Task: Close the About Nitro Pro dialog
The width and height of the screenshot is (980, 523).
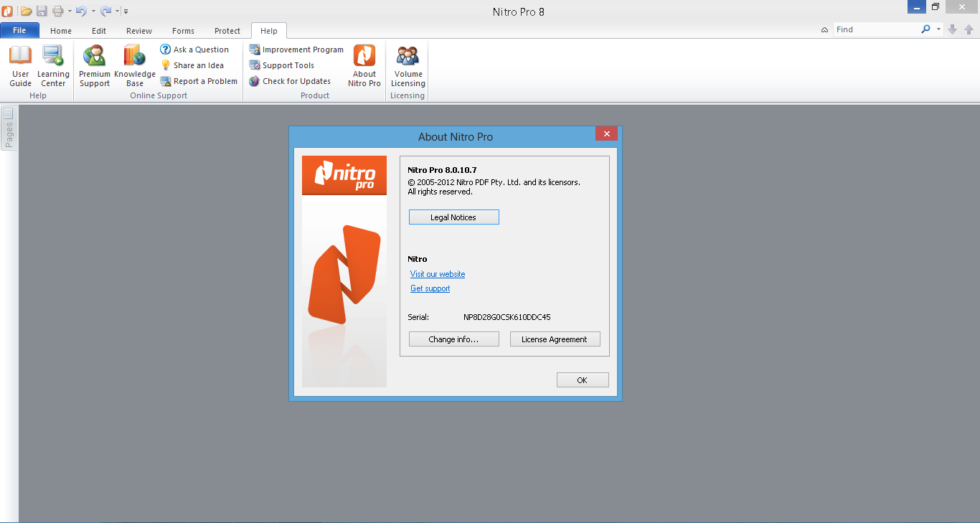Action: pyautogui.click(x=607, y=134)
